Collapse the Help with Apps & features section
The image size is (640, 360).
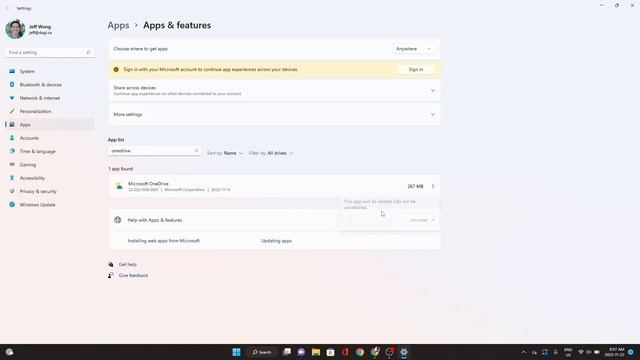point(433,220)
